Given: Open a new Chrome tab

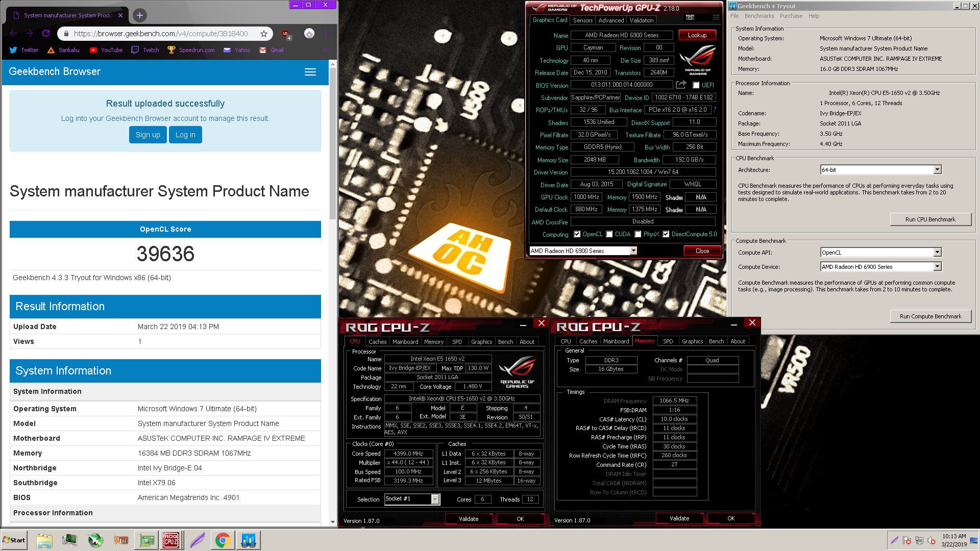Looking at the screenshot, I should click(x=140, y=15).
